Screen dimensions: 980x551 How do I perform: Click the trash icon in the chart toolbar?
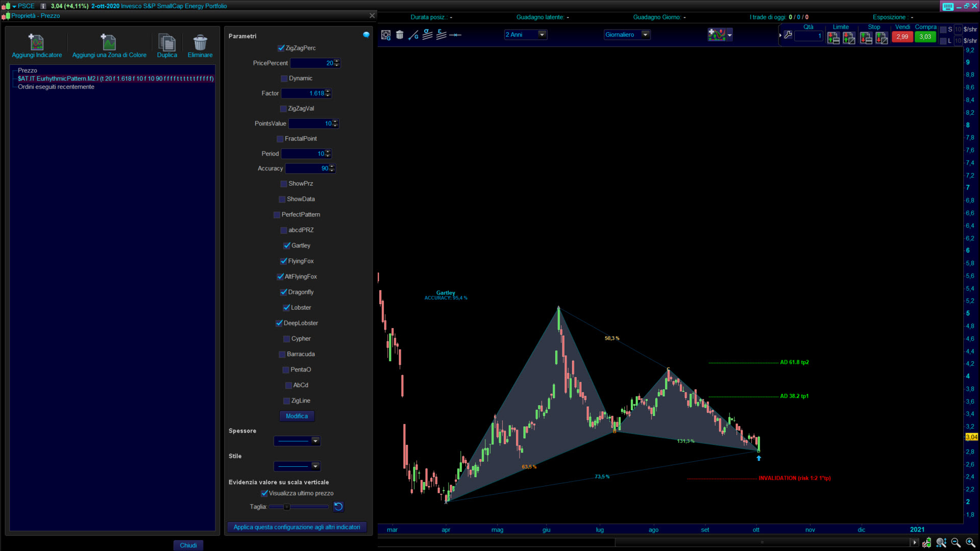[400, 35]
